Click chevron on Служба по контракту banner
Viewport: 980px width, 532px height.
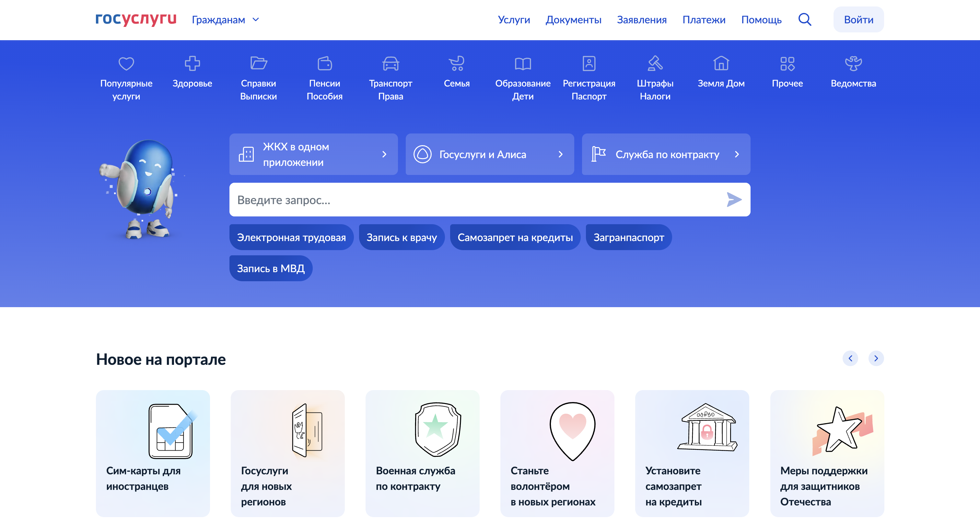[737, 154]
